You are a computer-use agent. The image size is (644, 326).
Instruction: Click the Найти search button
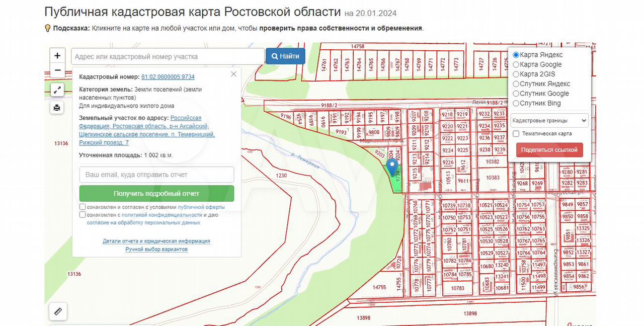pyautogui.click(x=285, y=56)
